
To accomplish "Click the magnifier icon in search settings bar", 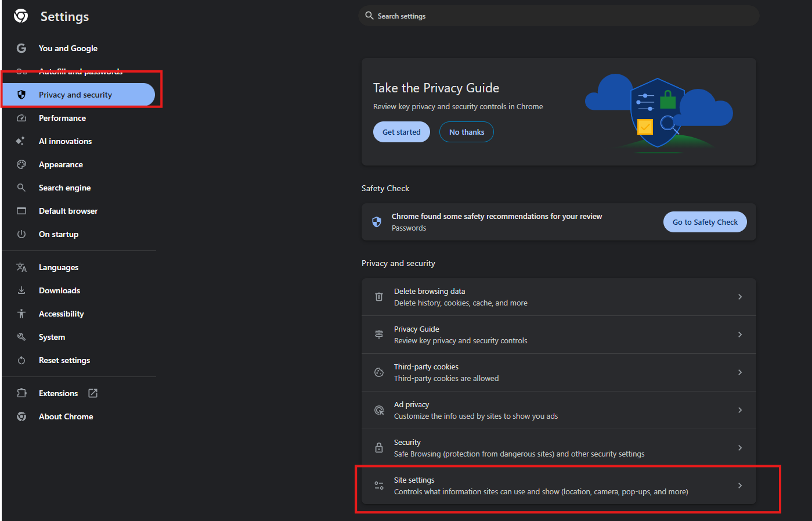I will tap(369, 16).
